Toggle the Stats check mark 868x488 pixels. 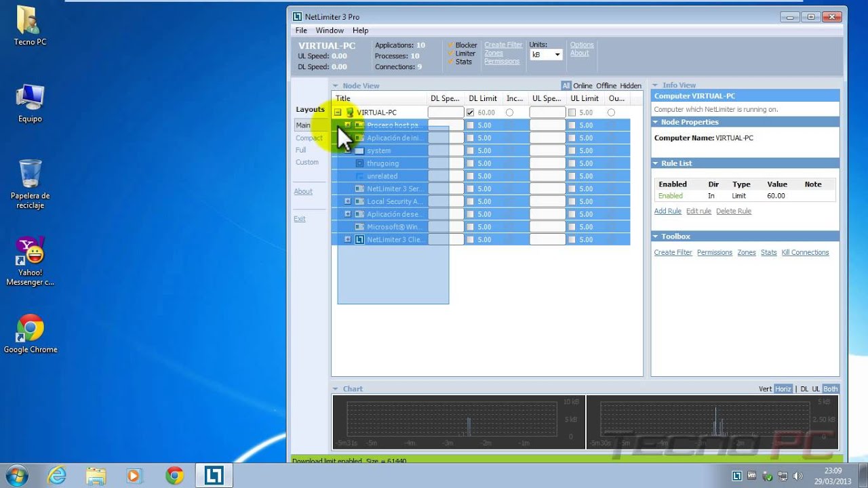pos(450,62)
